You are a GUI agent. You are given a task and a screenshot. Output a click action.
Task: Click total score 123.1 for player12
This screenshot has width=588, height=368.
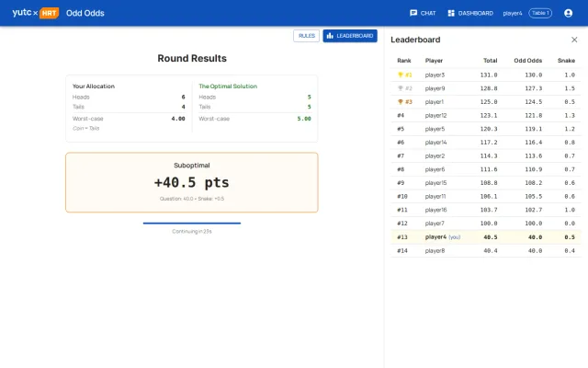point(489,116)
